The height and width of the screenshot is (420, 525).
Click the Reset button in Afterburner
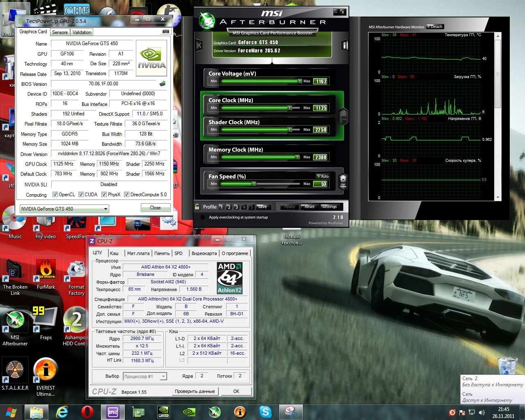point(309,207)
